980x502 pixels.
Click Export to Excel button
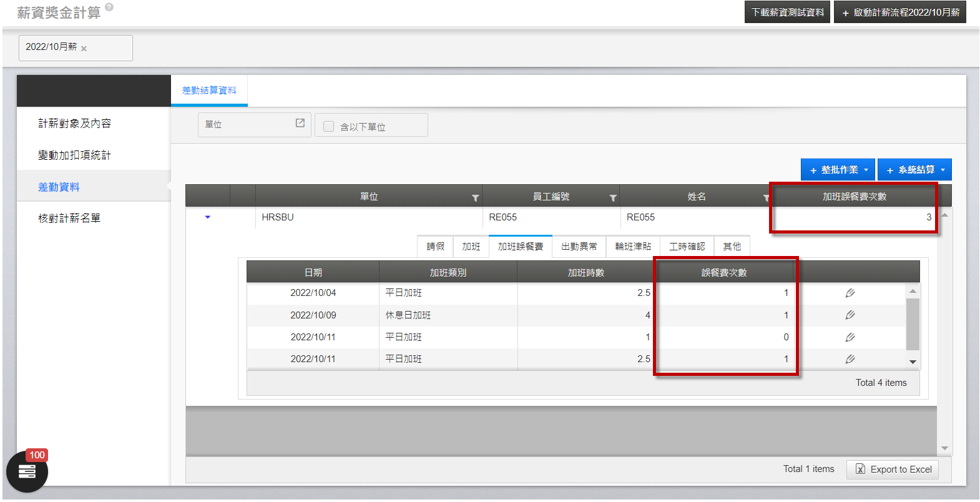893,470
